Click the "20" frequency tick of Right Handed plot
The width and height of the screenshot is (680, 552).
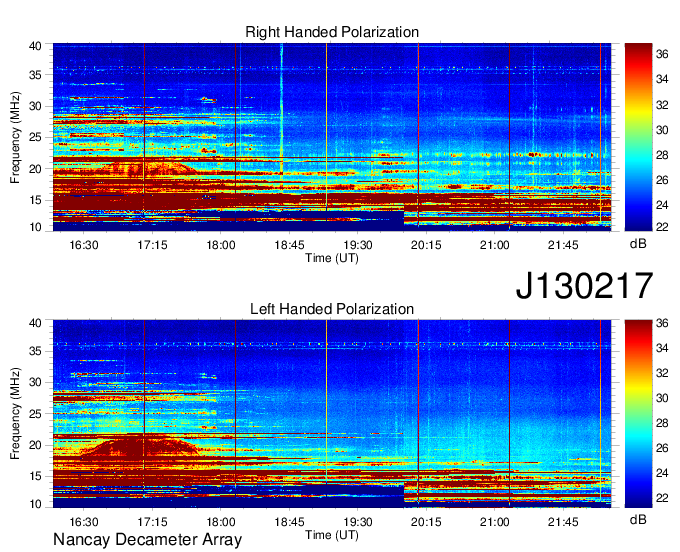click(35, 169)
